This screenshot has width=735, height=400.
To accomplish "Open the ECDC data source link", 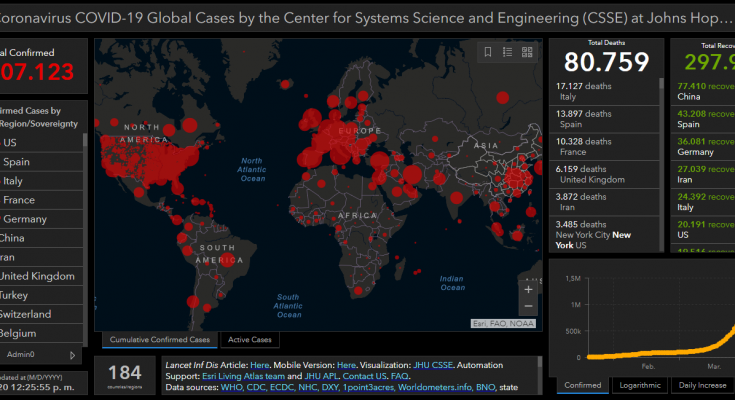I will (282, 387).
